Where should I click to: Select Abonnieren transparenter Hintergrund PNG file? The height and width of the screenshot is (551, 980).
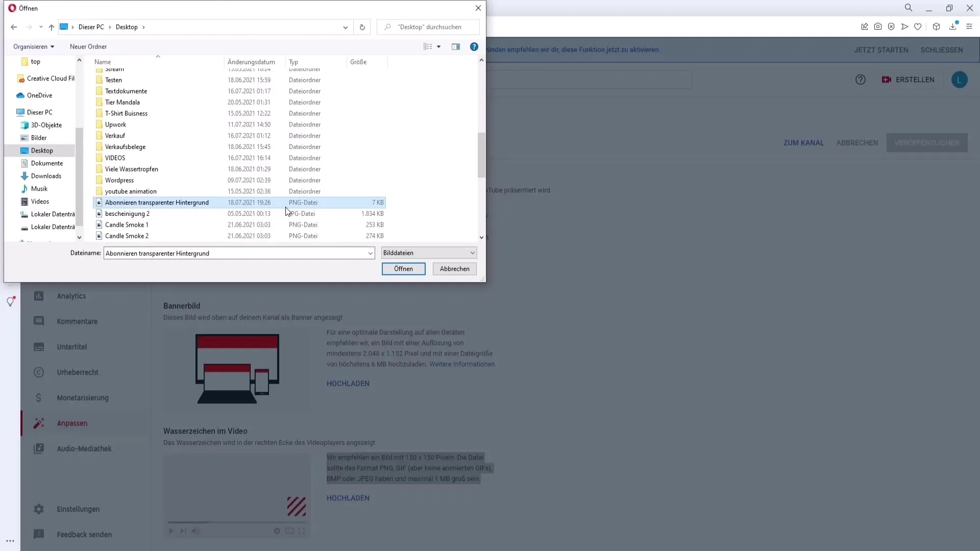point(156,202)
